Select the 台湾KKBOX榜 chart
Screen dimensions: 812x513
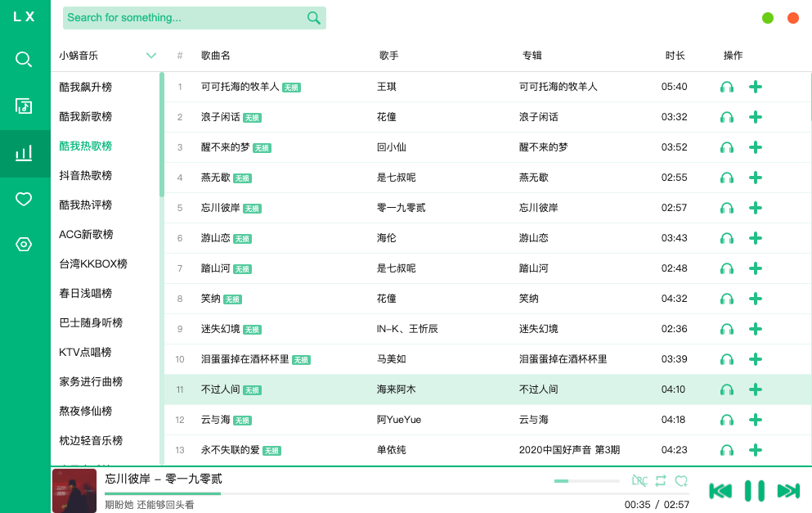click(93, 263)
